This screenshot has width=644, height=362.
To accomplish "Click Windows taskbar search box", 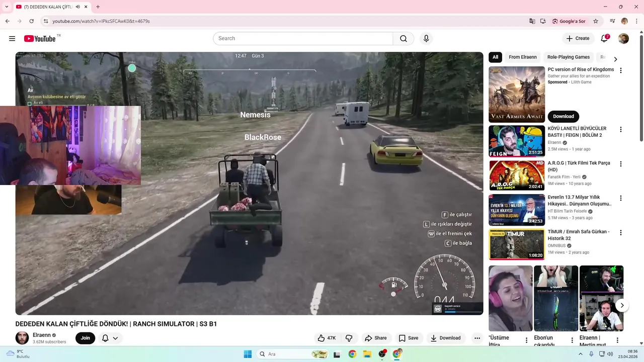I will [294, 354].
